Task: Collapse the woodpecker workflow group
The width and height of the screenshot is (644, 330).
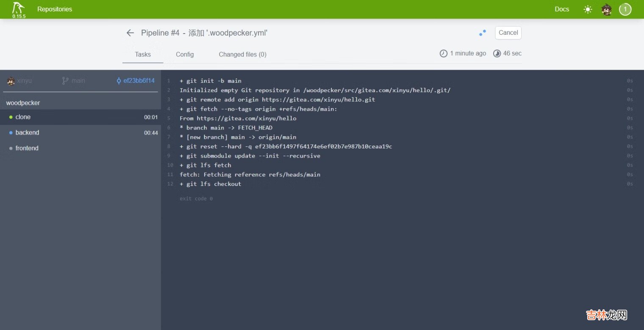Action: click(23, 103)
